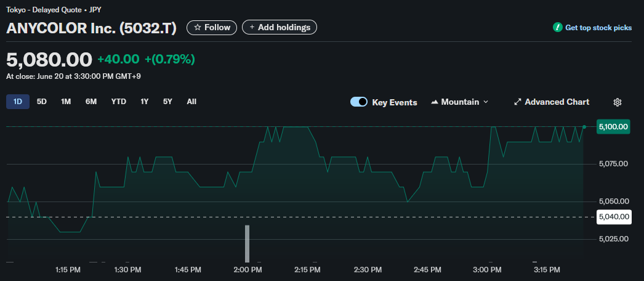Select the 1Y time range

(x=144, y=102)
